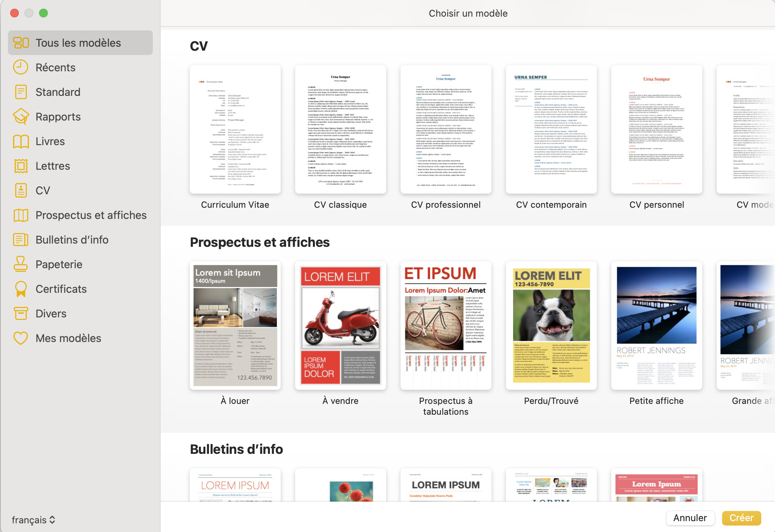Screen dimensions: 775x532
Task: Select the Curriculum Vitae template thumbnail
Action: 235,129
